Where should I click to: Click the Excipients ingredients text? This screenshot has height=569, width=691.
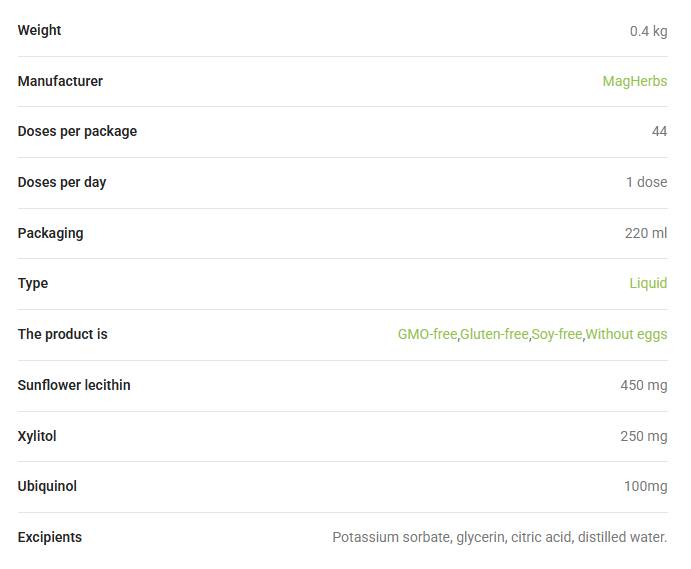pyautogui.click(x=499, y=537)
